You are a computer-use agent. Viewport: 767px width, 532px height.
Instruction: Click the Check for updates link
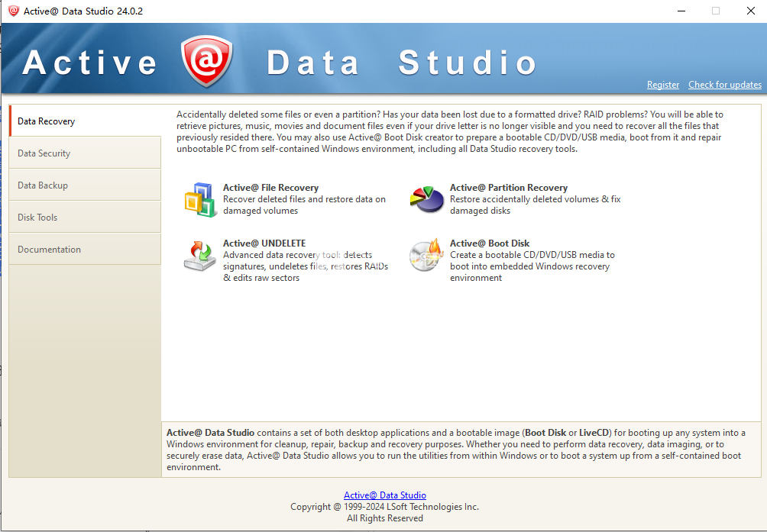pos(725,85)
